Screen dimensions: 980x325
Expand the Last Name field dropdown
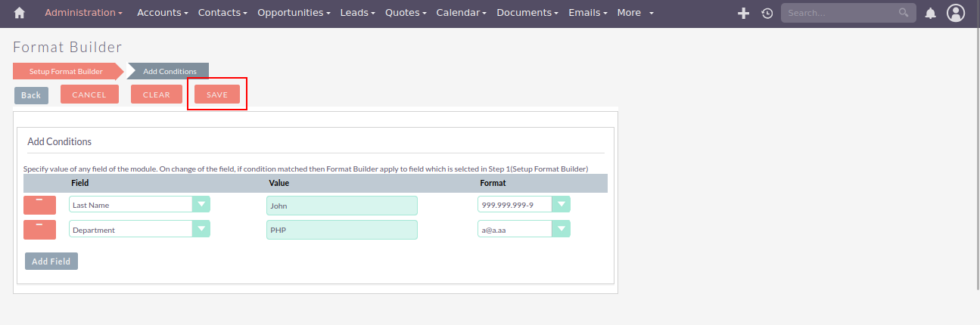click(201, 205)
